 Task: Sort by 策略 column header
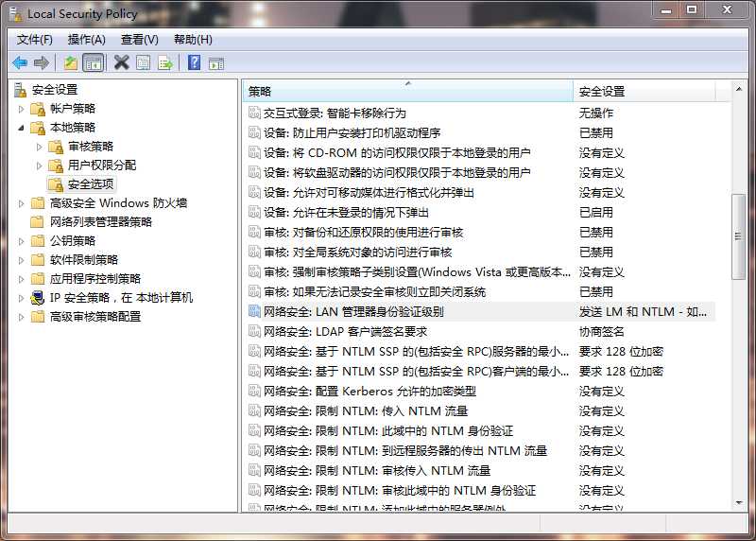point(408,91)
